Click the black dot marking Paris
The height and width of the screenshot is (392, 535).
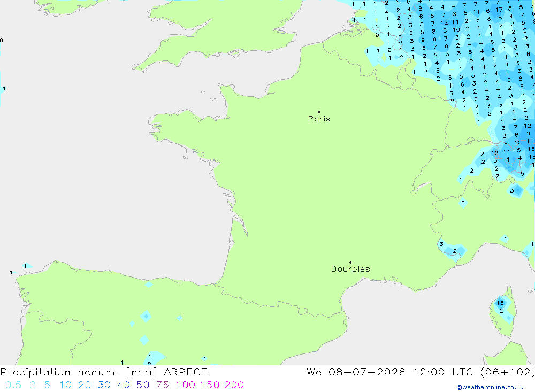pos(319,112)
